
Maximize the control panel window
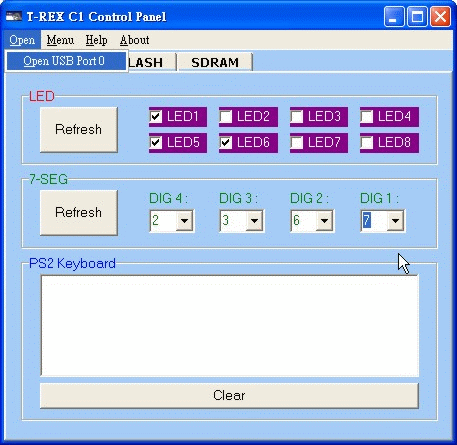[417, 16]
